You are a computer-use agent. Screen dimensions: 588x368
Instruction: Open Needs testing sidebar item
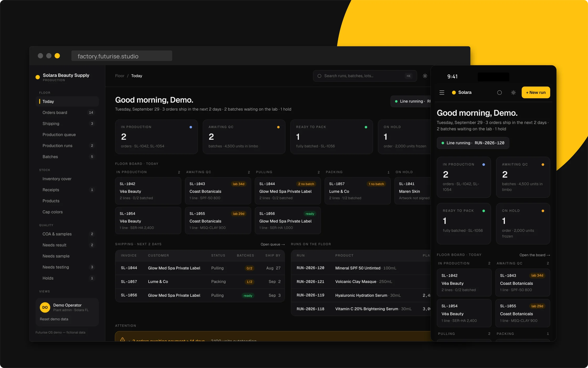coord(67,267)
